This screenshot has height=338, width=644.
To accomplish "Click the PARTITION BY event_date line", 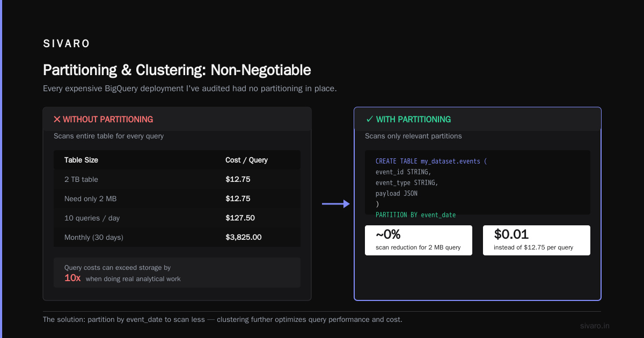I will (x=415, y=215).
